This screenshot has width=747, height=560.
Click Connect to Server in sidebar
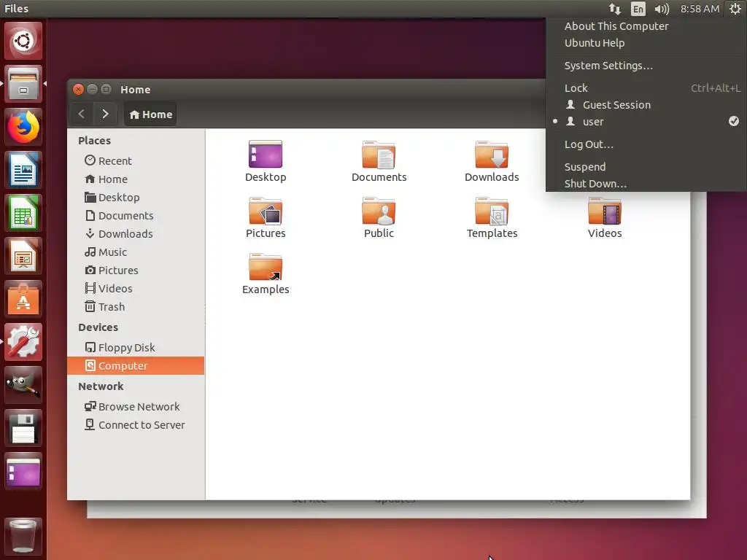click(x=136, y=425)
